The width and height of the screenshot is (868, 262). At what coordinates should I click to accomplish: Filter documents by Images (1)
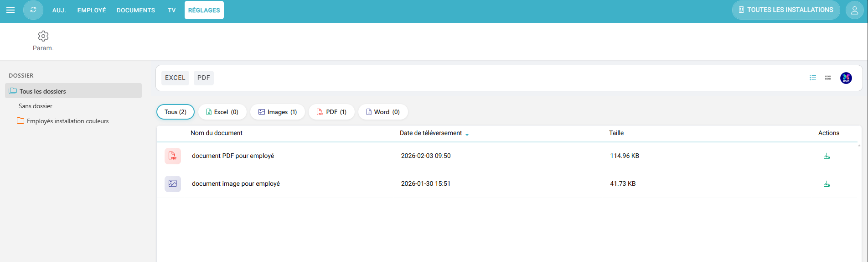pyautogui.click(x=277, y=112)
